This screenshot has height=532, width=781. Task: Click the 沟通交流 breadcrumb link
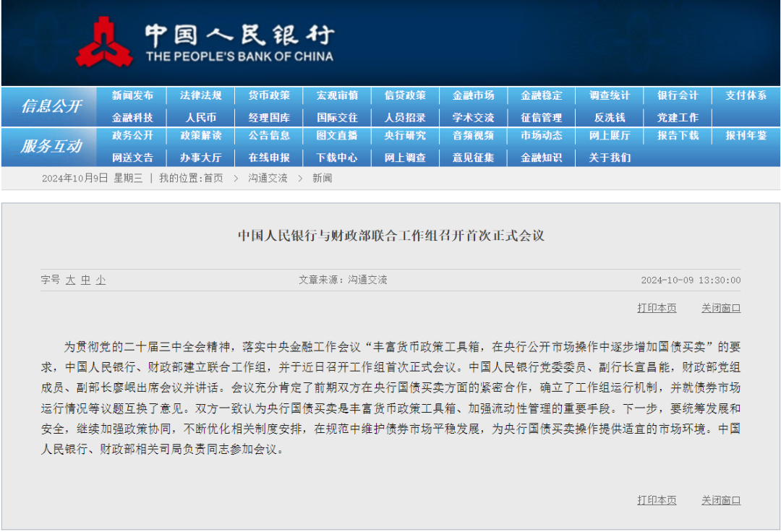(268, 178)
